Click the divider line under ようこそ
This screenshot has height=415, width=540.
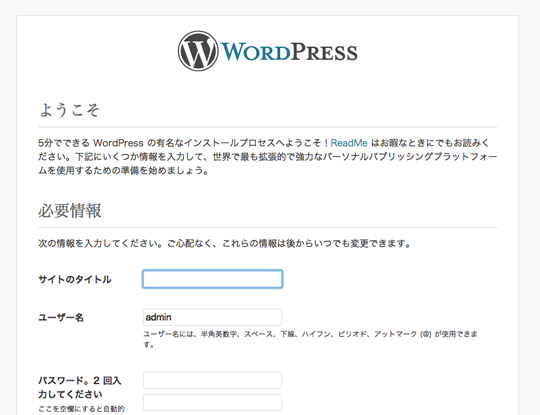(268, 127)
